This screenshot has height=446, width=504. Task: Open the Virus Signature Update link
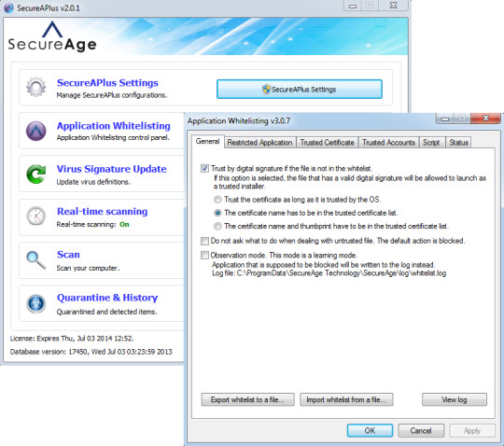click(112, 169)
